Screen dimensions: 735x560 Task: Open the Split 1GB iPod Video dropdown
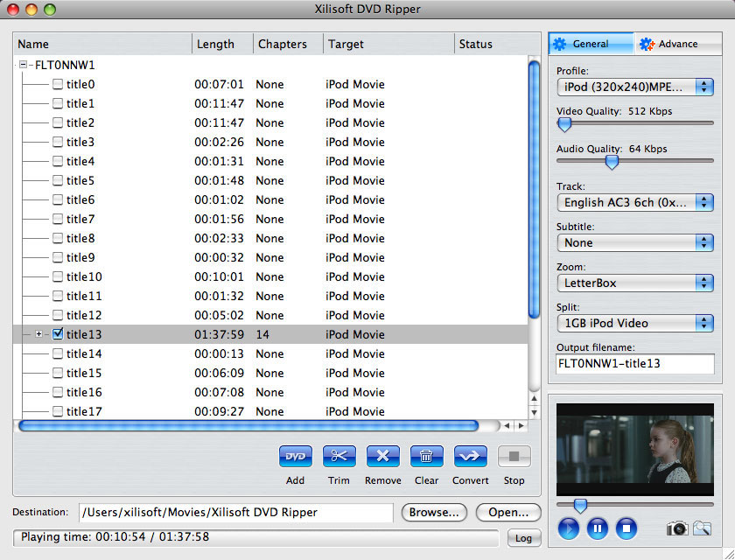coord(635,324)
